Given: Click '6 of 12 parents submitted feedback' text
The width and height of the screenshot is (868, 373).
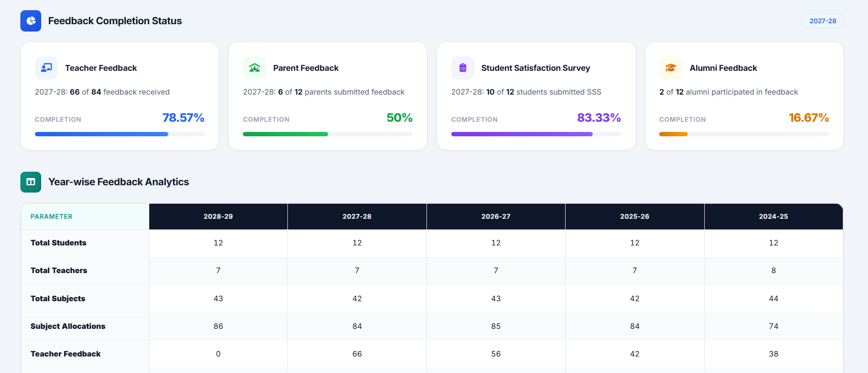Looking at the screenshot, I should (341, 92).
